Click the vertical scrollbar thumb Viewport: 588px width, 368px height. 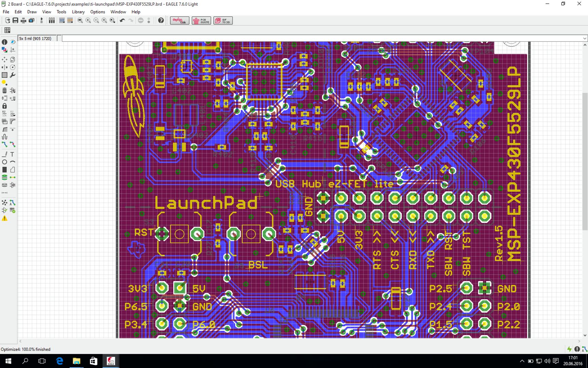(585, 161)
